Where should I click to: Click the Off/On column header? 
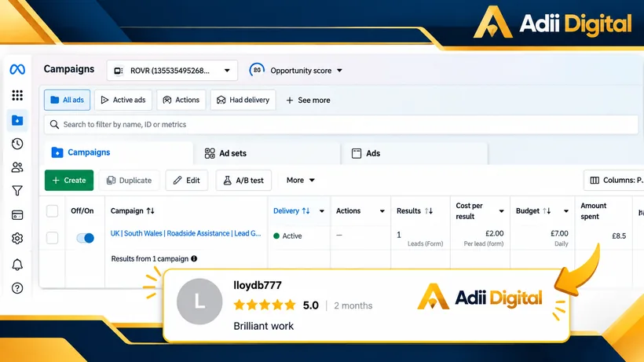click(82, 210)
